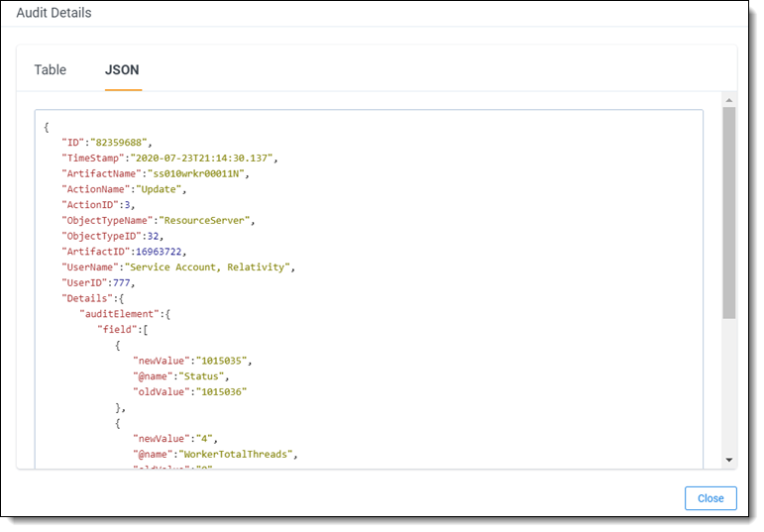Select the JSON tab

pos(122,70)
